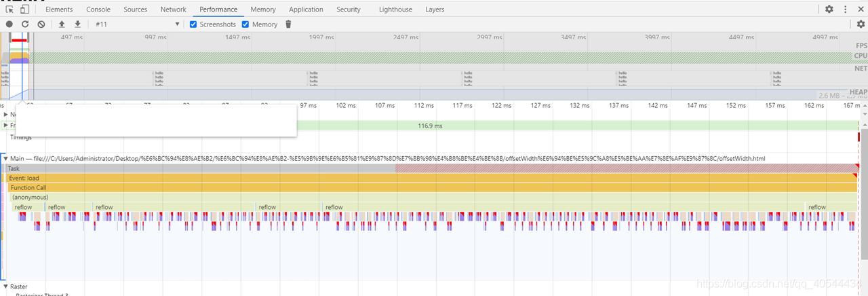Load a profile with the upload icon
Image resolution: width=868 pixels, height=296 pixels.
click(x=62, y=24)
